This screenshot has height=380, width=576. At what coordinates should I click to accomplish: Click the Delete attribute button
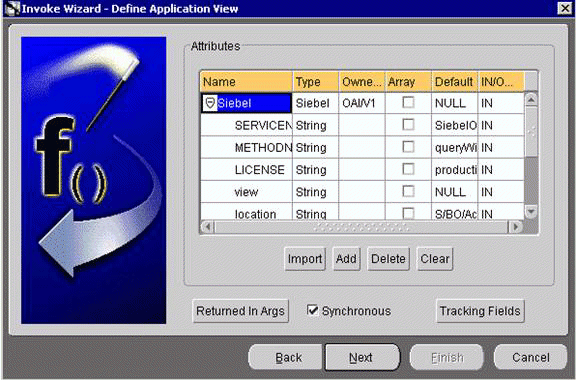click(x=388, y=259)
